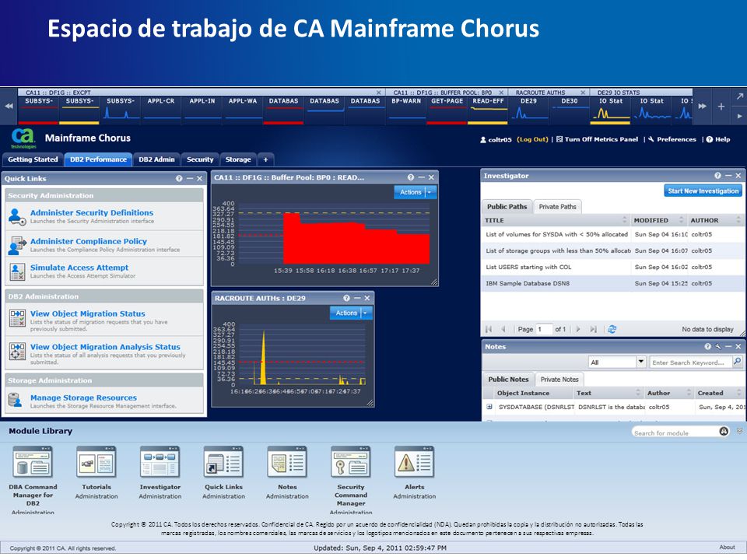Click the Administer Security Definitions icon

[x=16, y=217]
